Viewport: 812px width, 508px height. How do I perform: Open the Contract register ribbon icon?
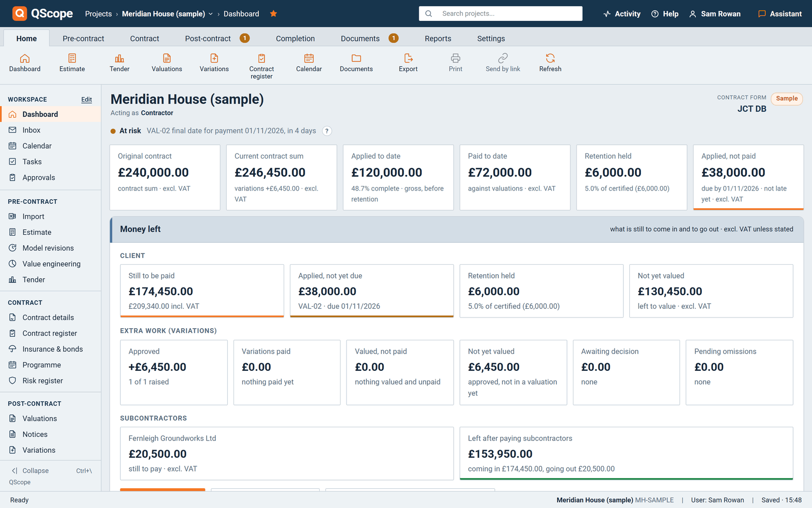point(261,66)
